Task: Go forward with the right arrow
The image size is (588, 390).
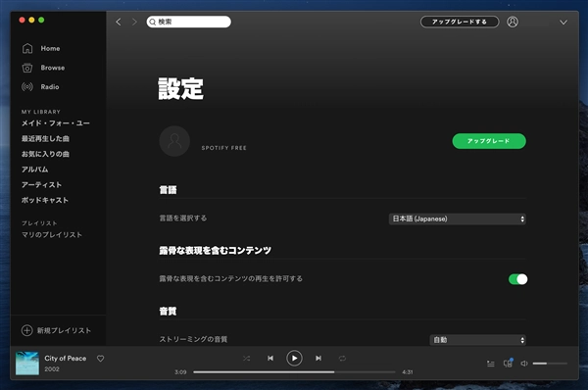Action: [x=134, y=23]
